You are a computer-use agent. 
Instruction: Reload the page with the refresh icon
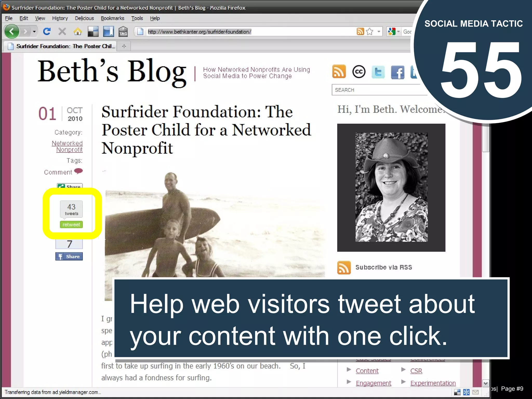(47, 32)
